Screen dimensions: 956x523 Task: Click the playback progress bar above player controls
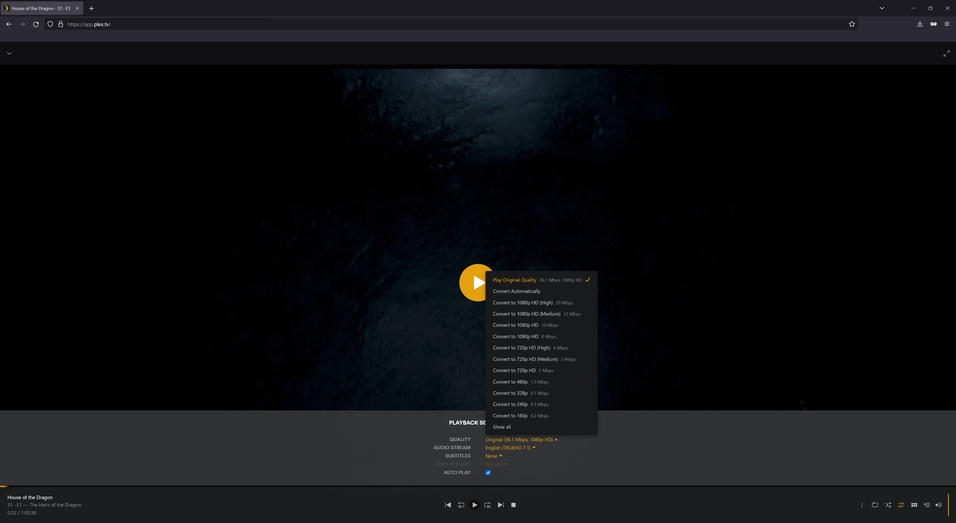478,486
